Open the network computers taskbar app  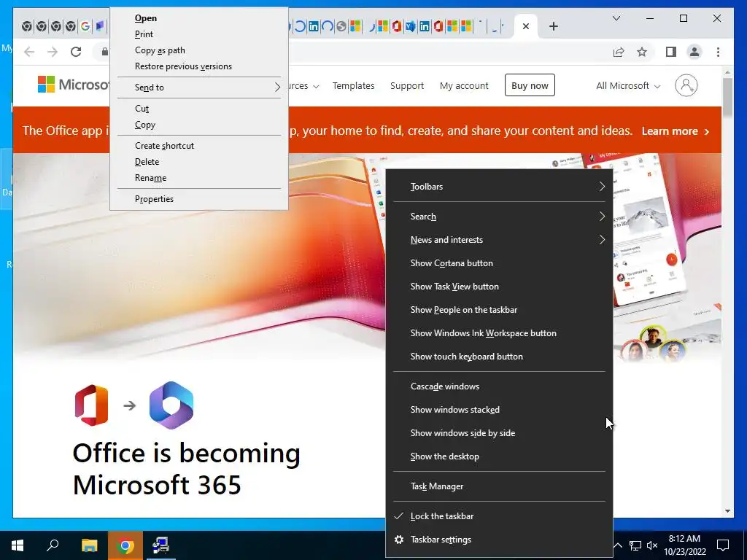[x=160, y=545]
